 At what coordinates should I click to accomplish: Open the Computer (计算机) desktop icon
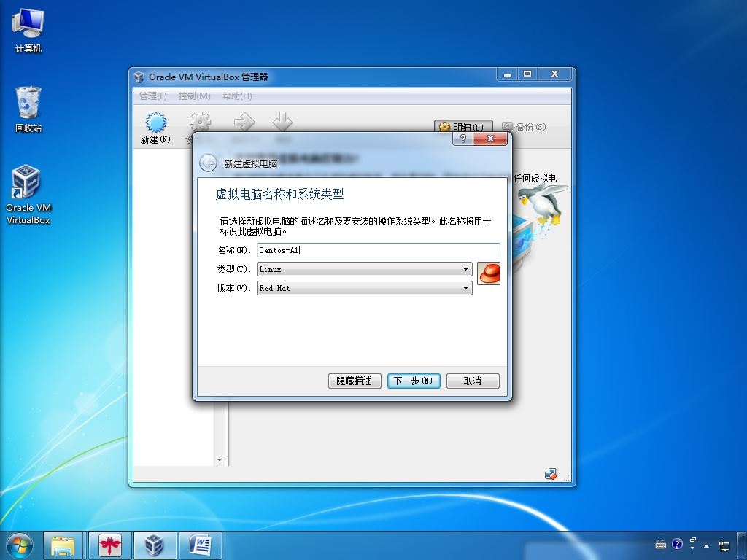click(x=28, y=31)
